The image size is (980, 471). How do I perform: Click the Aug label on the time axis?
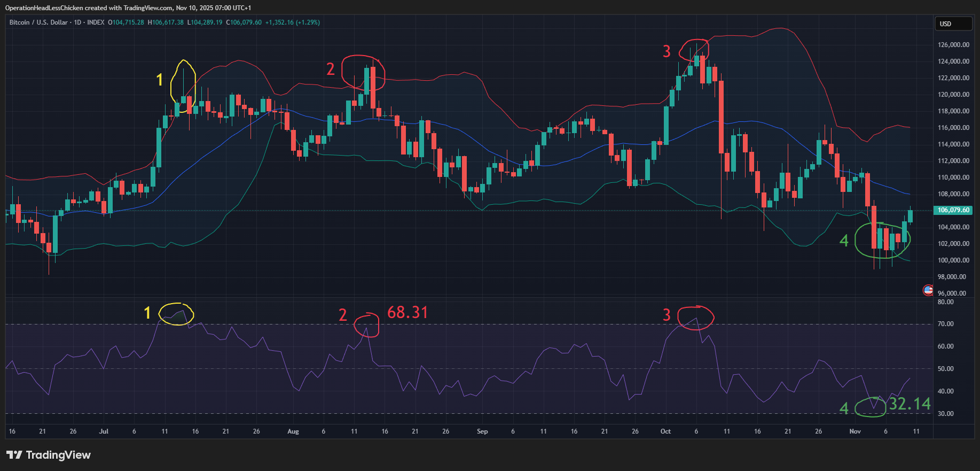click(x=293, y=431)
